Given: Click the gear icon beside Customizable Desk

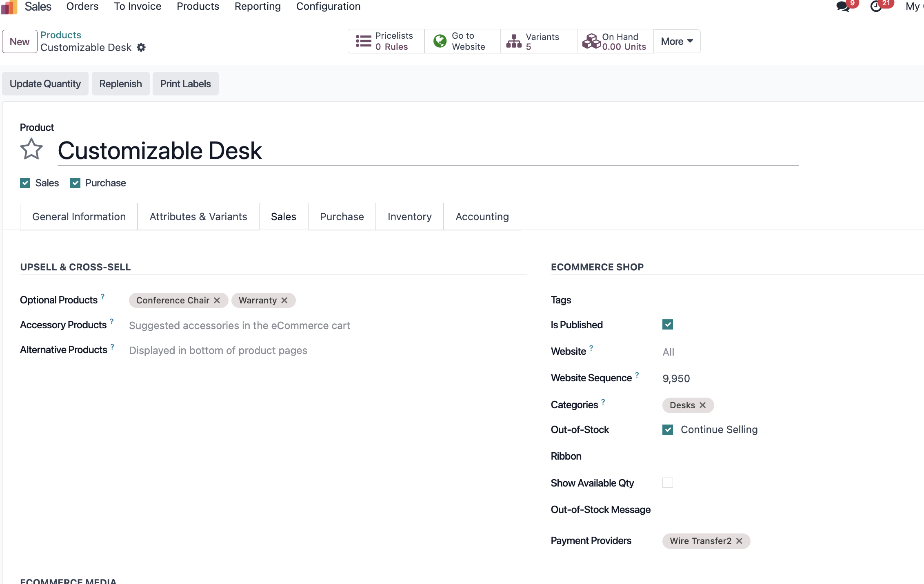Looking at the screenshot, I should point(141,47).
